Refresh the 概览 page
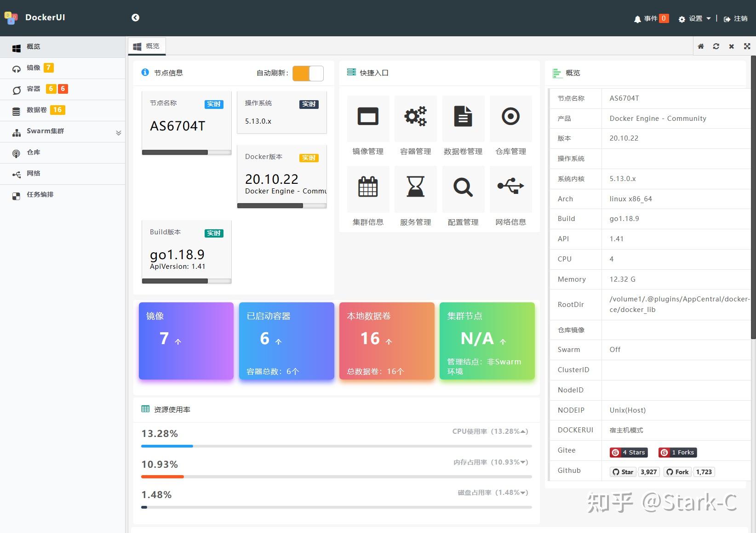Viewport: 756px width, 533px height. click(716, 46)
